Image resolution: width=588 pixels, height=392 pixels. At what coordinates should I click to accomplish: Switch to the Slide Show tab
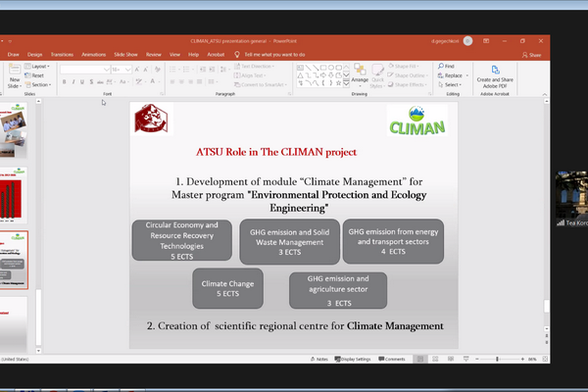(x=125, y=55)
